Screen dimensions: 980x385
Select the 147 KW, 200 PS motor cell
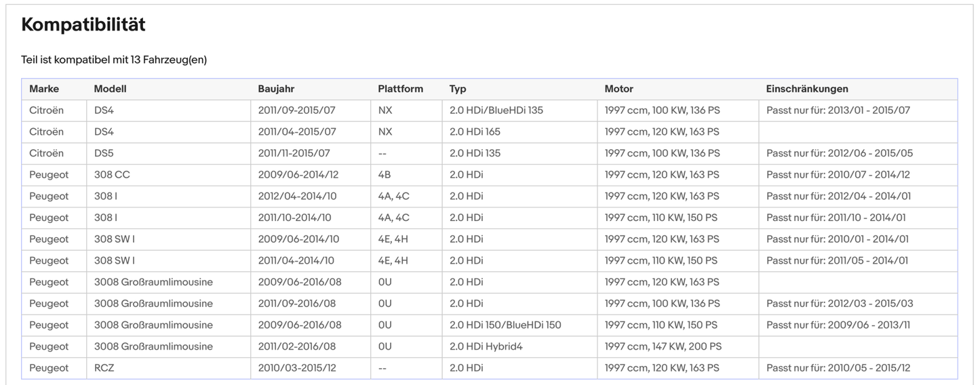tap(663, 346)
